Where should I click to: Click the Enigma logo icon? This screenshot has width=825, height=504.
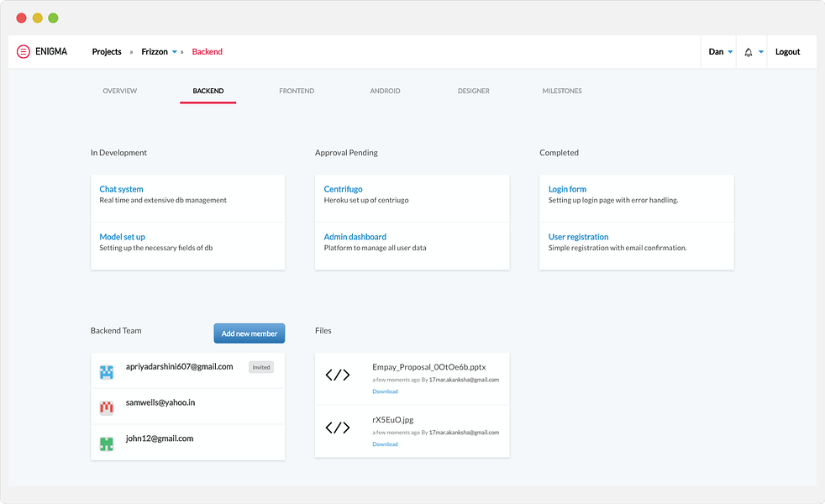coord(24,51)
